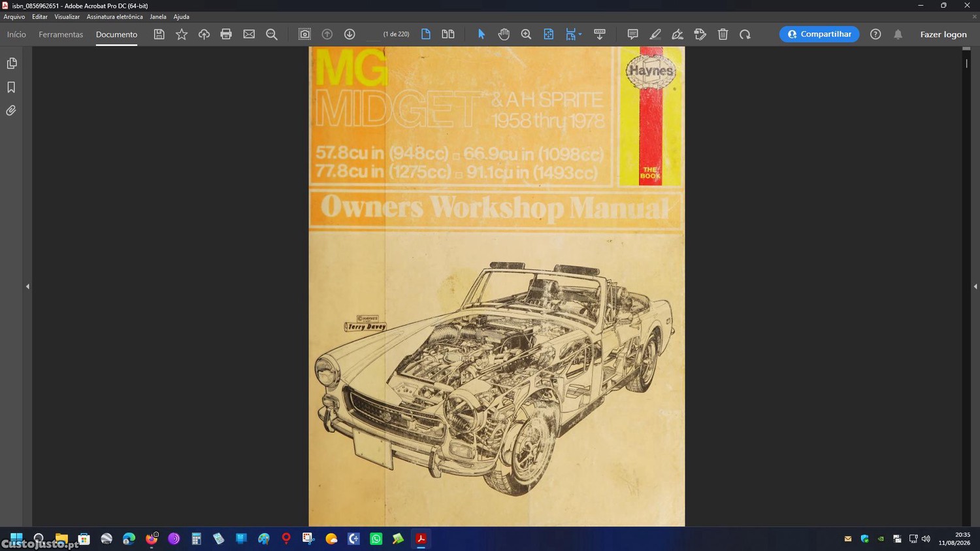Open the bookmarks panel
The height and width of the screenshot is (551, 980).
(12, 87)
